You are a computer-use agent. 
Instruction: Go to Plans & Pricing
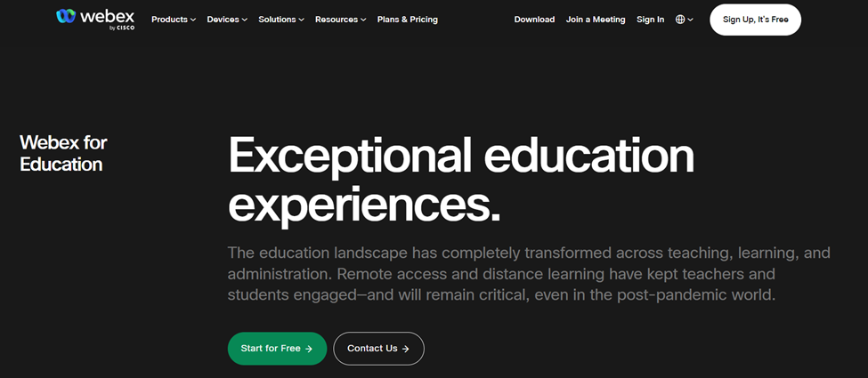coord(407,20)
